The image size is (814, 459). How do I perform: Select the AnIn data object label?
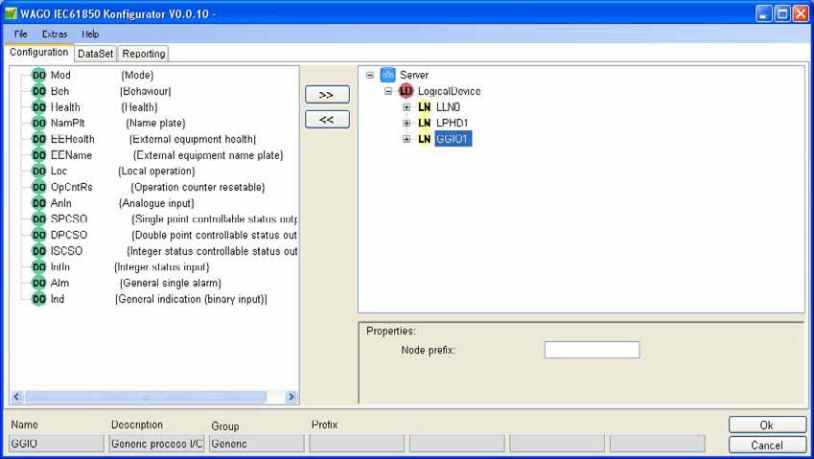point(61,203)
